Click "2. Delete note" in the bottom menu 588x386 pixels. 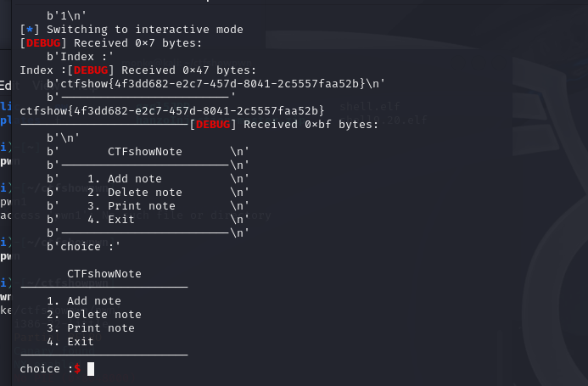coord(93,315)
